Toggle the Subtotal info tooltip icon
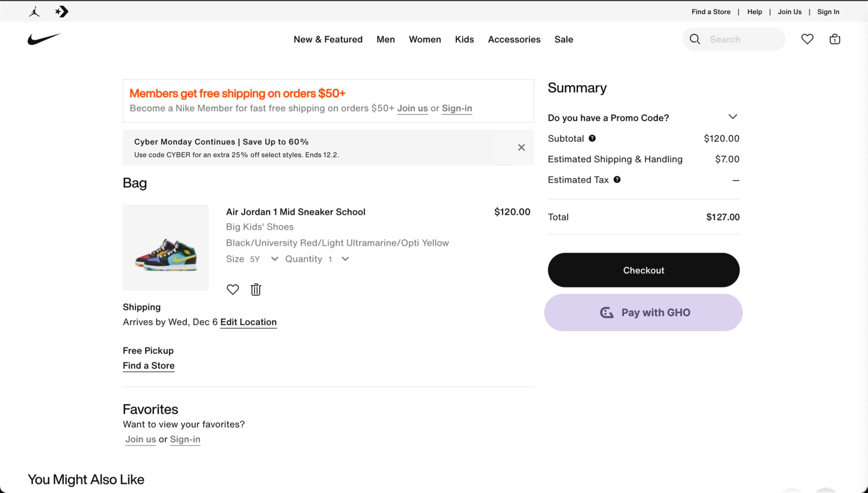Viewport: 868px width, 493px height. point(592,138)
